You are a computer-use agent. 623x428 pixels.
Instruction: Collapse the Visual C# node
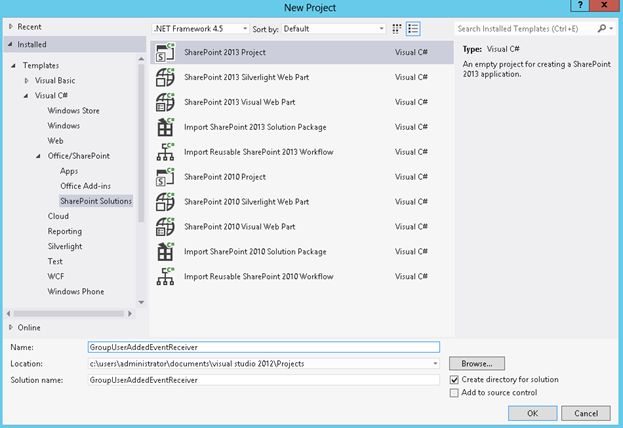[x=26, y=96]
